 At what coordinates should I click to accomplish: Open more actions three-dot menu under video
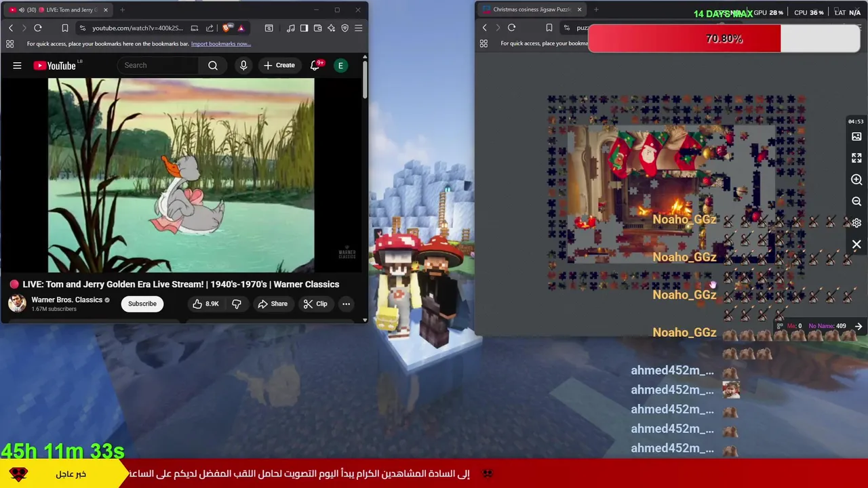click(346, 304)
